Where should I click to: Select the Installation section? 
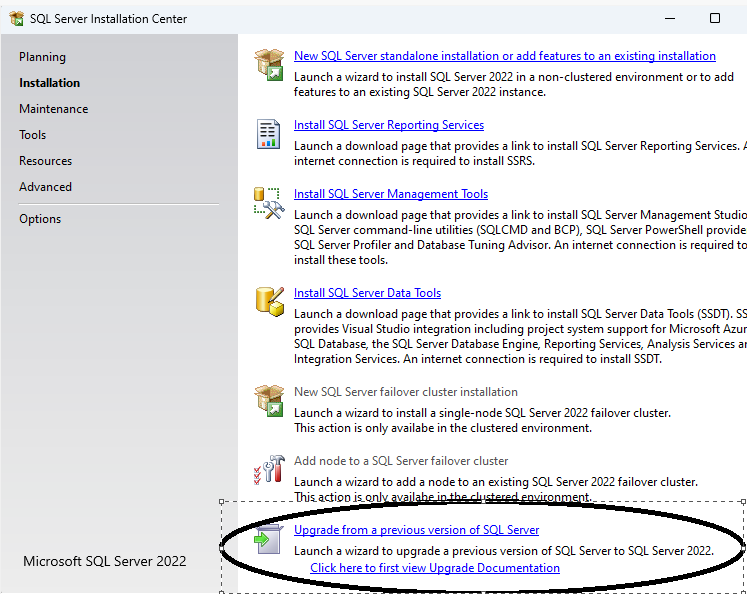click(50, 83)
